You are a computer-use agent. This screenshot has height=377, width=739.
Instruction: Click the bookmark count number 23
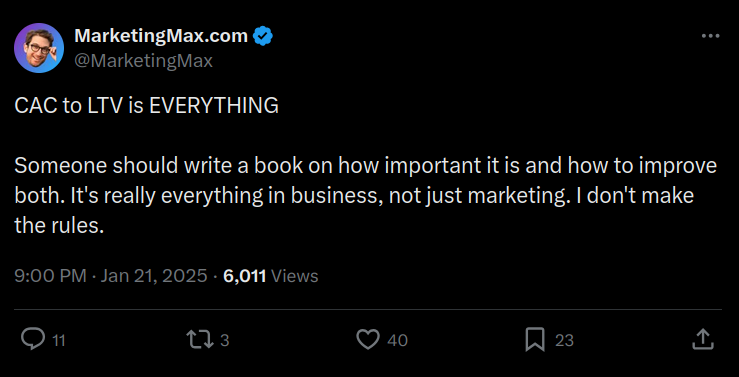pyautogui.click(x=564, y=340)
